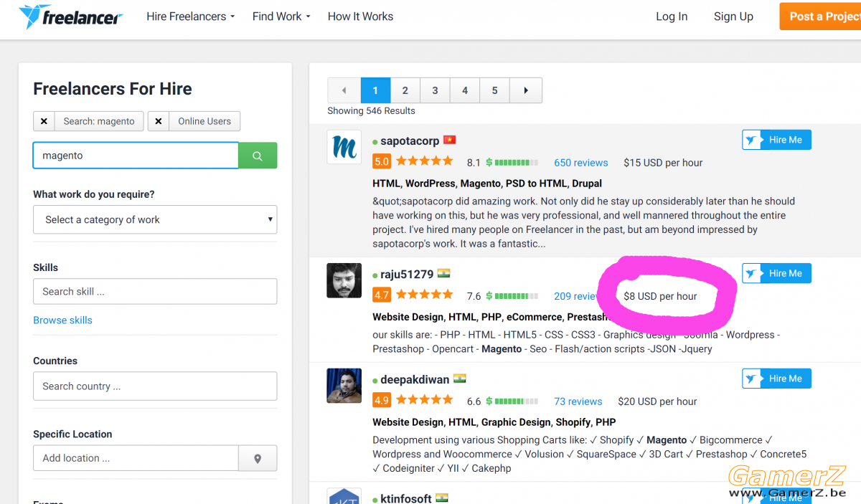Click raju51279's five-star rating
861x504 pixels.
tap(425, 295)
